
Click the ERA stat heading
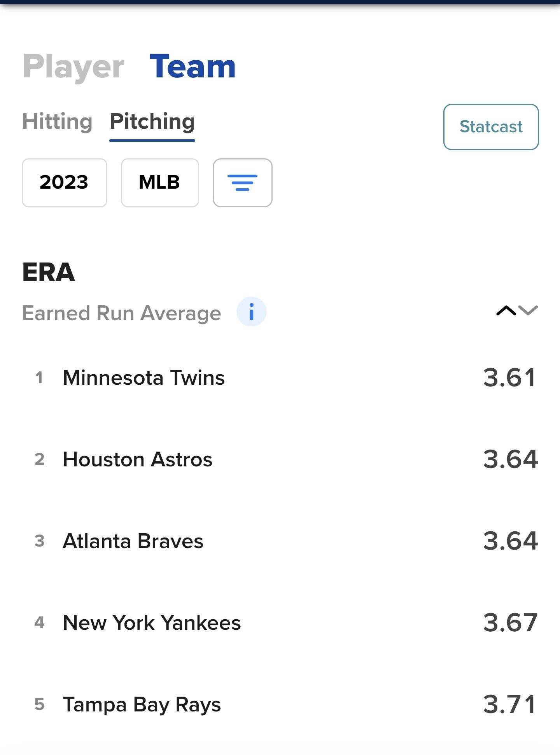[x=49, y=272]
